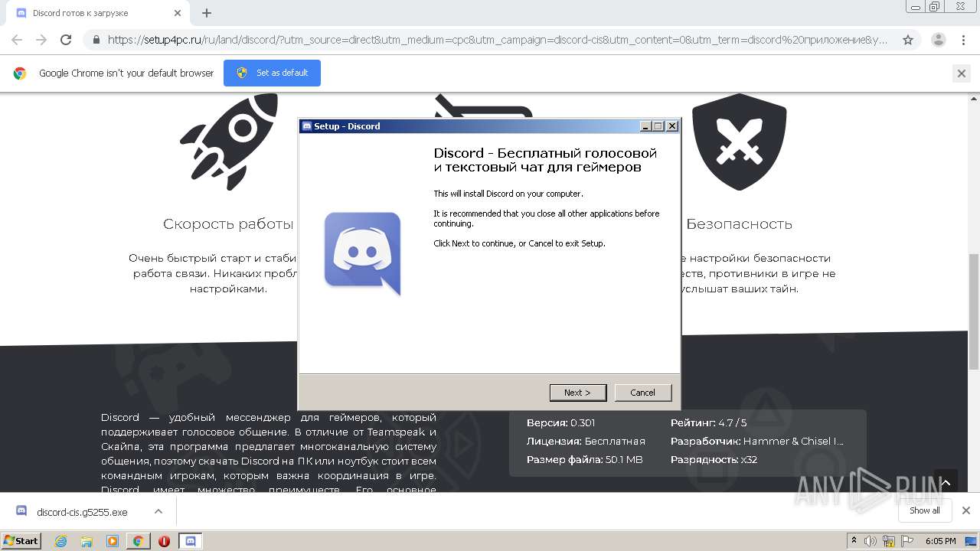This screenshot has height=551, width=980.
Task: Click Next in the Discord setup dialog
Action: [x=578, y=393]
